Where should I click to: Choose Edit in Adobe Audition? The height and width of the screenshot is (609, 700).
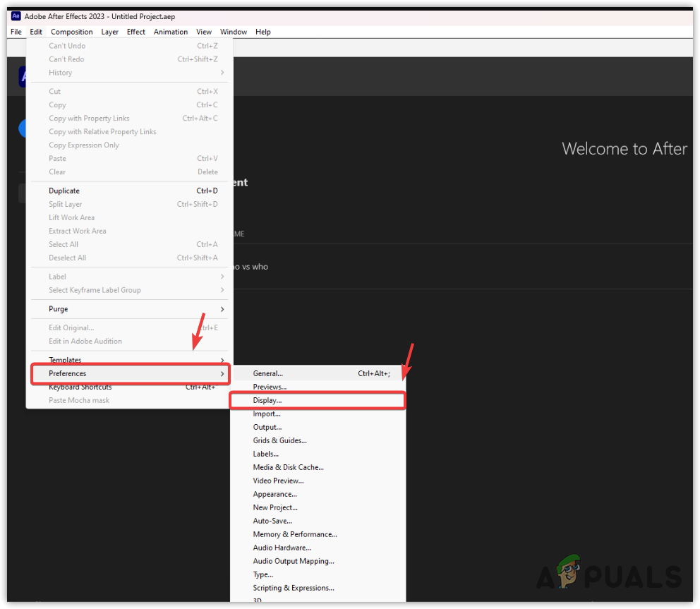pos(129,341)
